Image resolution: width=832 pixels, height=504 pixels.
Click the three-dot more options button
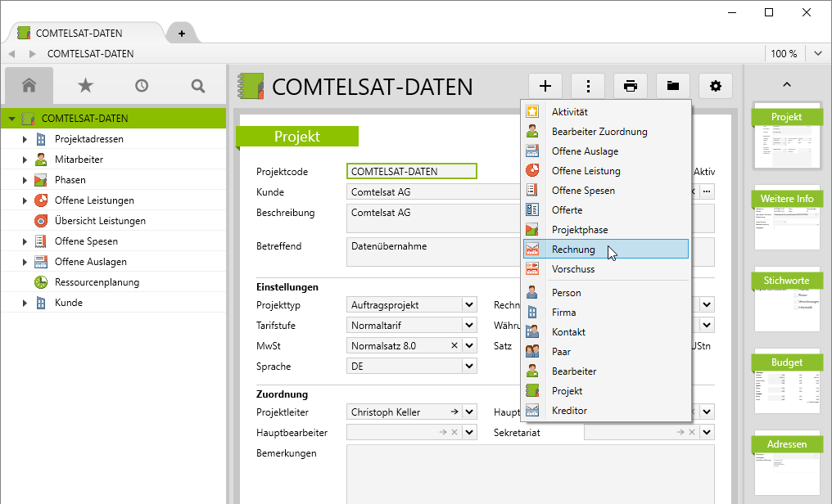[x=588, y=86]
